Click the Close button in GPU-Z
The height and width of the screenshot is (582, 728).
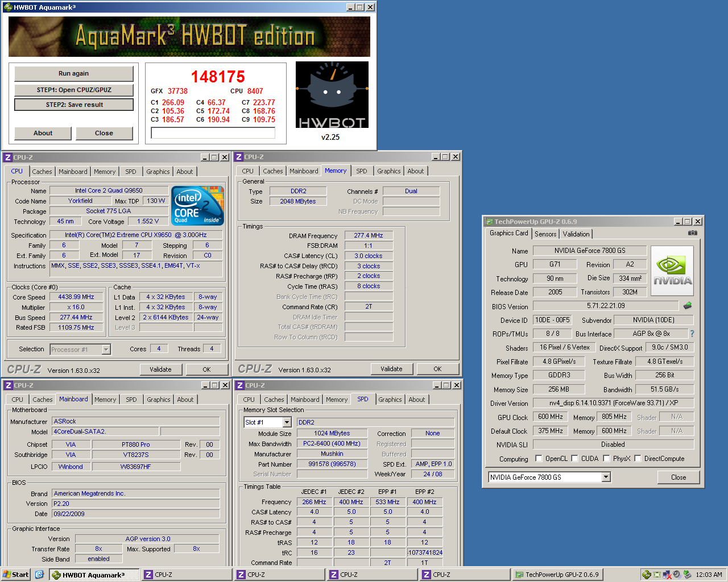679,477
